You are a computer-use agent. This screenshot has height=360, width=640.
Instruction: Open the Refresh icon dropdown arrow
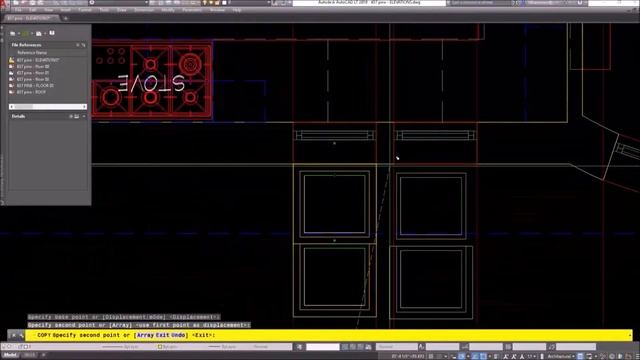click(32, 33)
